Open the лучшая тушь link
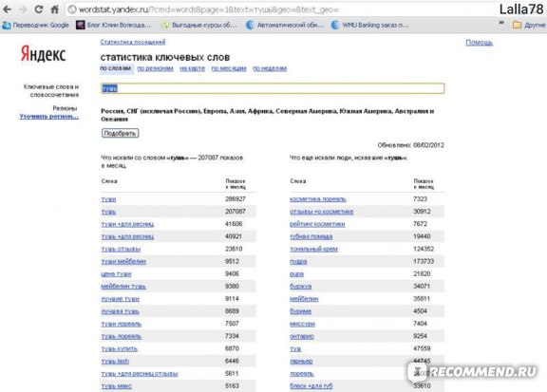The height and width of the screenshot is (392, 547). click(120, 311)
